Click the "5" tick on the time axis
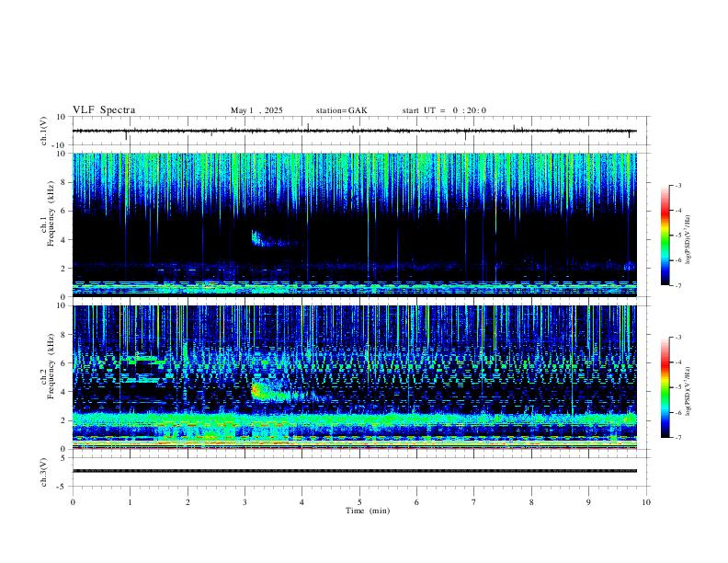Viewport: 728px width, 563px height. click(359, 502)
